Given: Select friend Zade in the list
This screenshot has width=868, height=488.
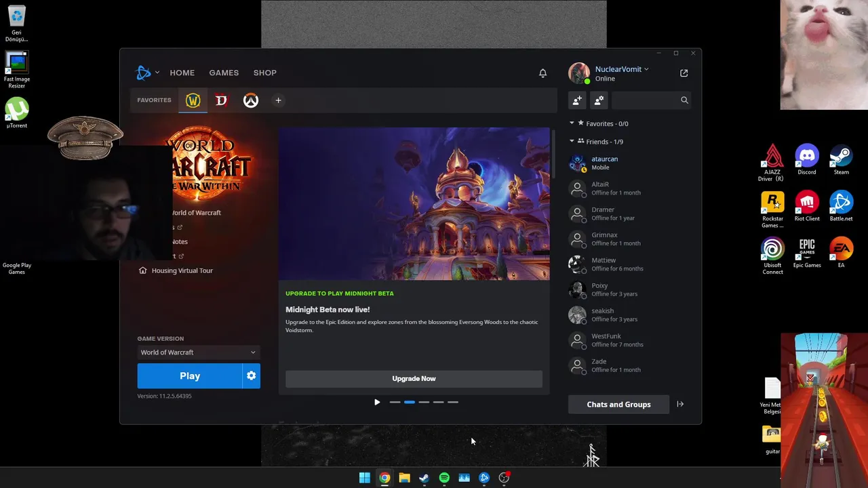Looking at the screenshot, I should pos(629,365).
